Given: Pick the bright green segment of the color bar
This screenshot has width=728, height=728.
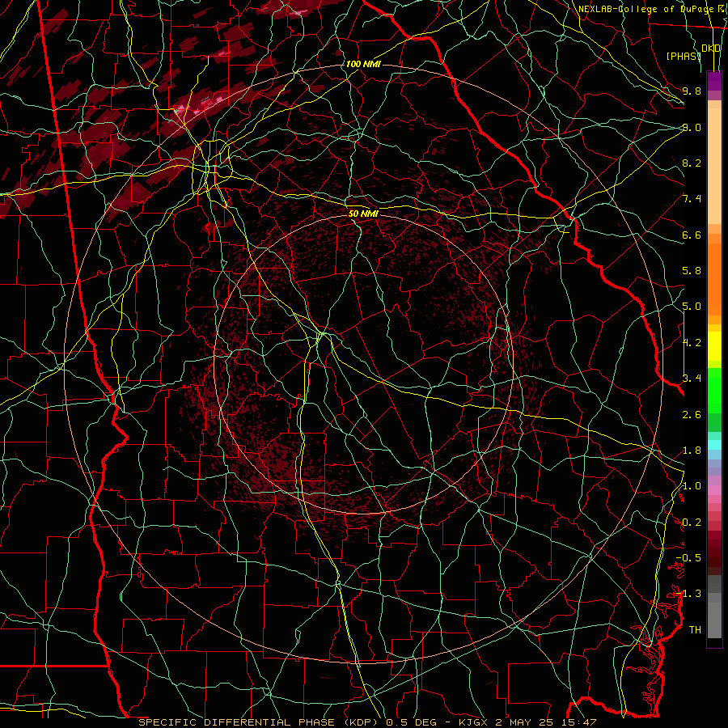Looking at the screenshot, I should pyautogui.click(x=714, y=391).
